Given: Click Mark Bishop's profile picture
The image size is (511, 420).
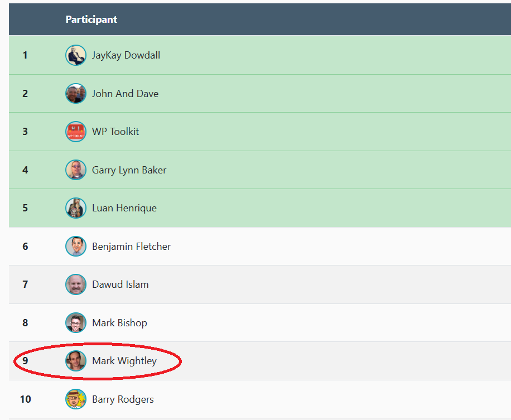Looking at the screenshot, I should pyautogui.click(x=76, y=323).
